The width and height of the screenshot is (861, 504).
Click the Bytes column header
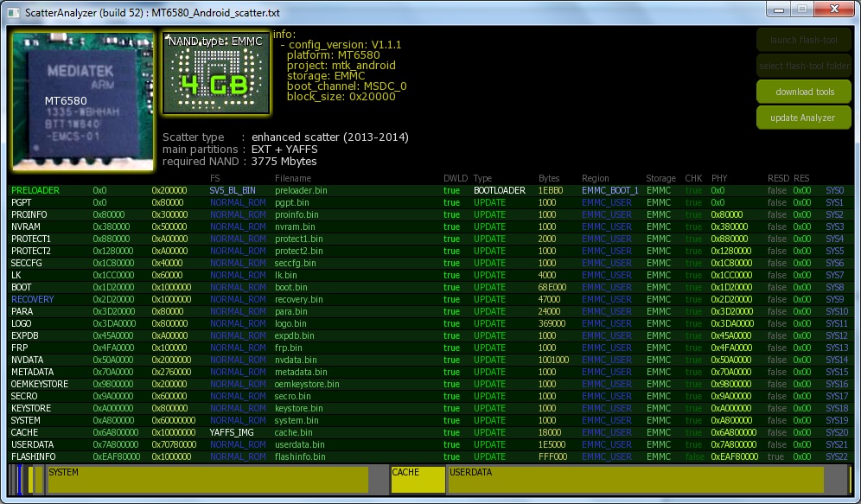(x=549, y=178)
